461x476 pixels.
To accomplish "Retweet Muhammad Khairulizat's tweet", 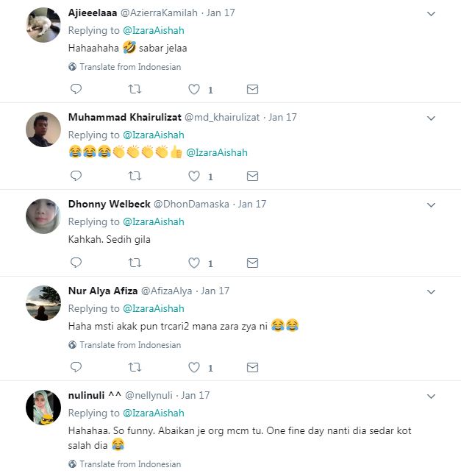I will coord(135,176).
